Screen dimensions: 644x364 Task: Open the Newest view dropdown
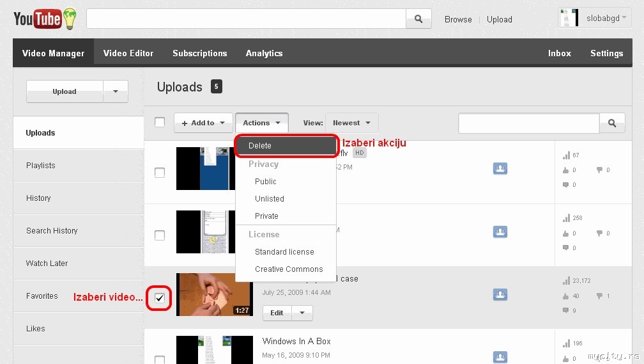pos(351,123)
